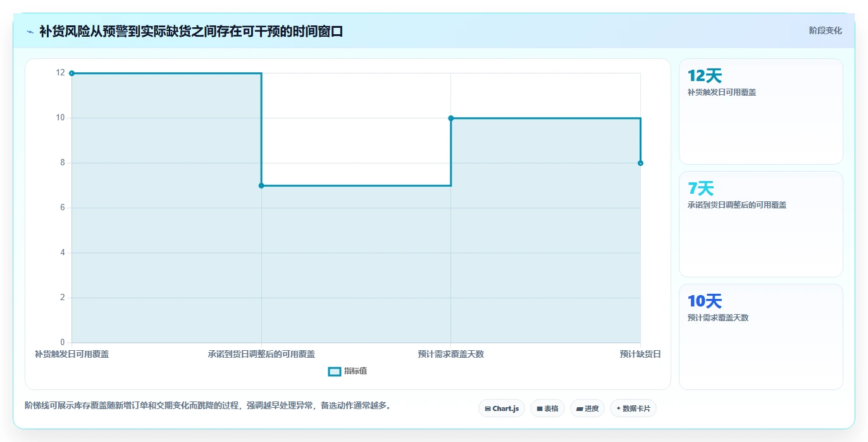The height and width of the screenshot is (442, 868).
Task: Click the 阶段变化 label in header
Action: point(826,30)
